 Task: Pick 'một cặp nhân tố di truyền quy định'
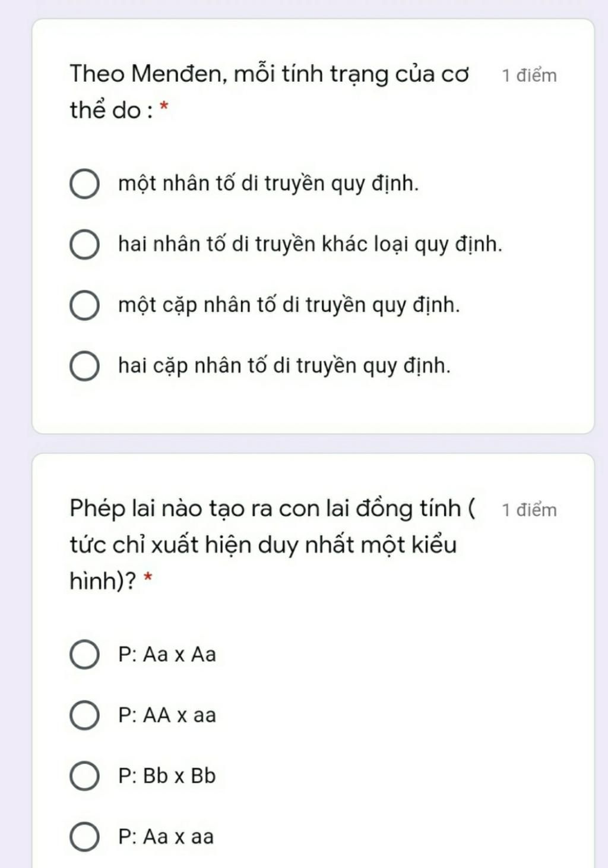point(84,305)
